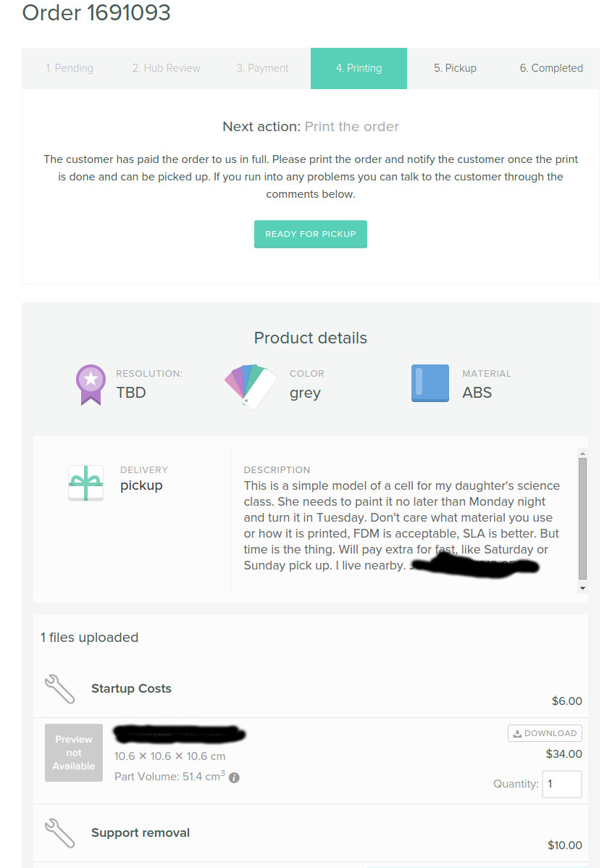Download the uploaded model file
607x868 pixels.
click(545, 733)
